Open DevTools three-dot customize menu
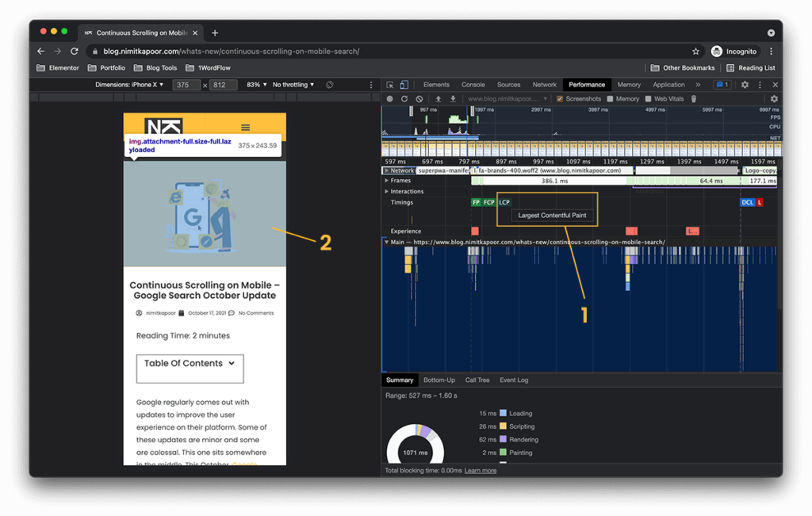 tap(760, 85)
